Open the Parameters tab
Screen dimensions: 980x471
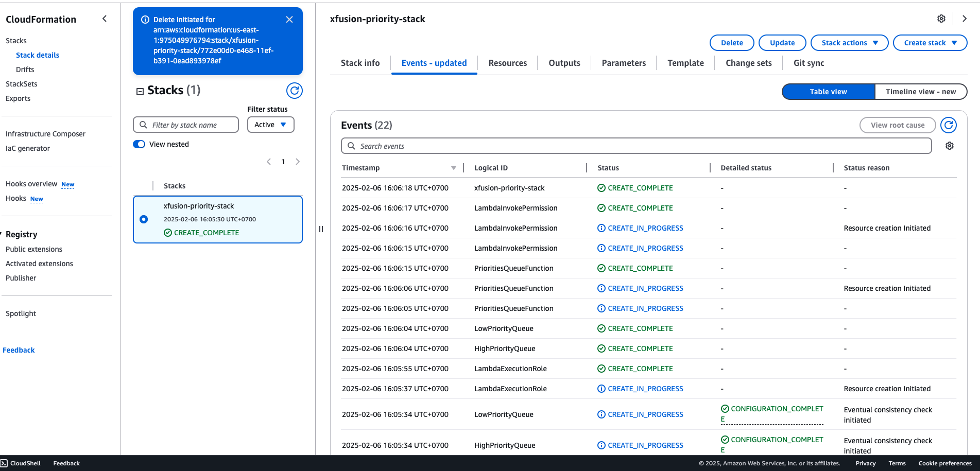coord(624,63)
